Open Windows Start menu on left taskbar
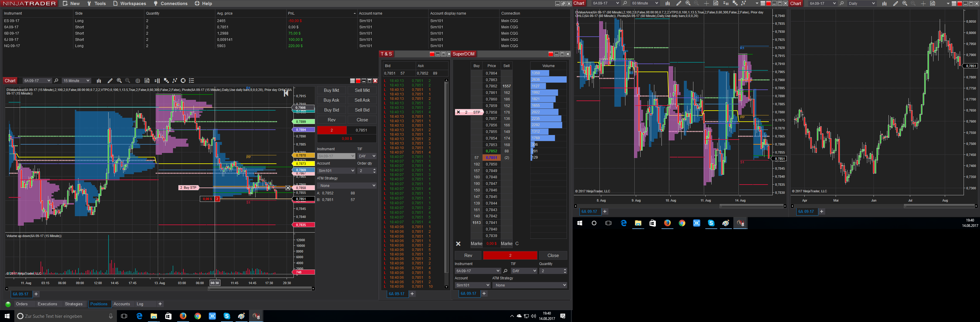980x322 pixels. (x=7, y=316)
